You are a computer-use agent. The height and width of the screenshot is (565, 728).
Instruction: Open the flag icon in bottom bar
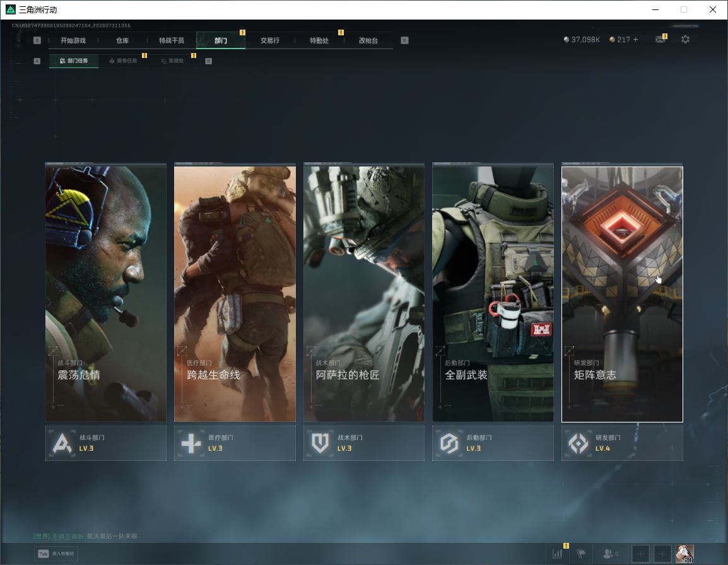(x=581, y=554)
